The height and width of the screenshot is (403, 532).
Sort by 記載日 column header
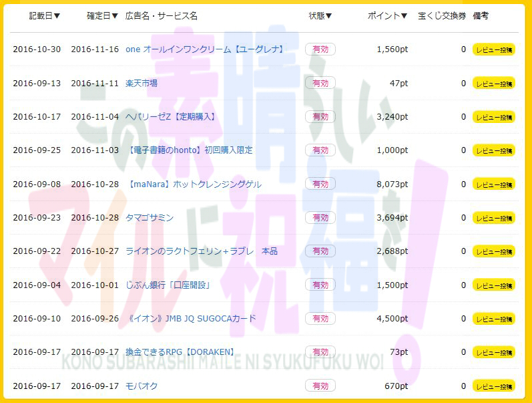[x=45, y=15]
